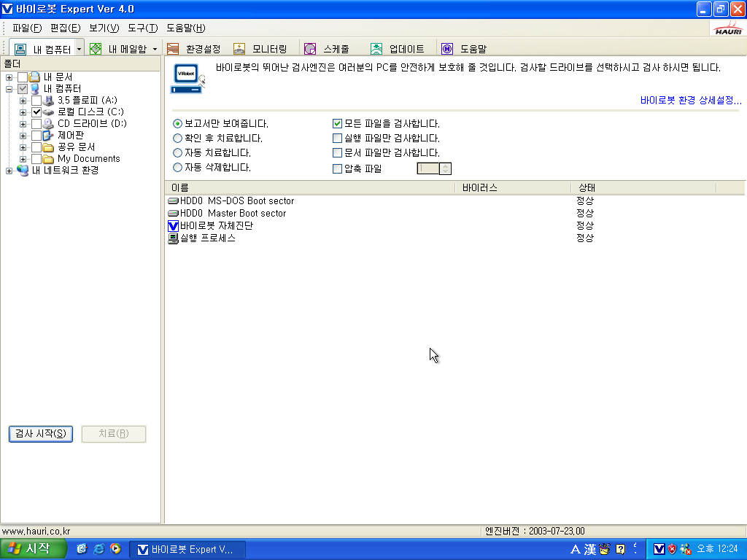The image size is (747, 560).
Task: Open the 보기(V) menu
Action: click(x=104, y=28)
